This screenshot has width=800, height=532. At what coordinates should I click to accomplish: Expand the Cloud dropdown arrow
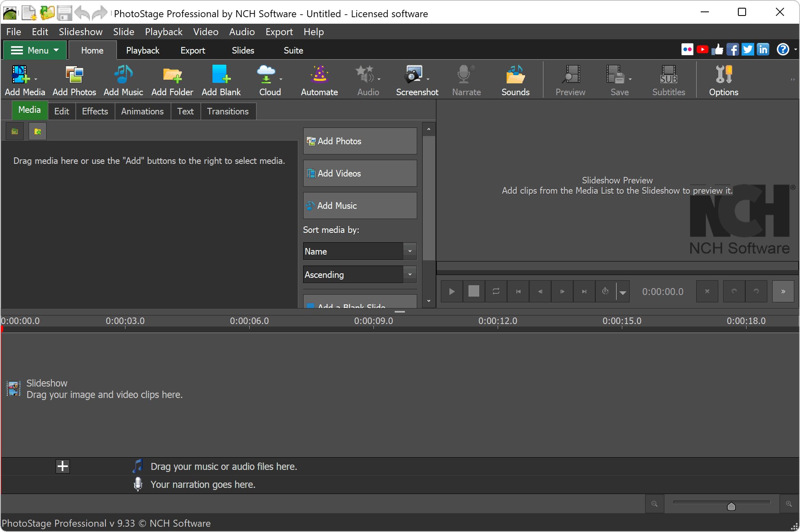click(x=281, y=80)
